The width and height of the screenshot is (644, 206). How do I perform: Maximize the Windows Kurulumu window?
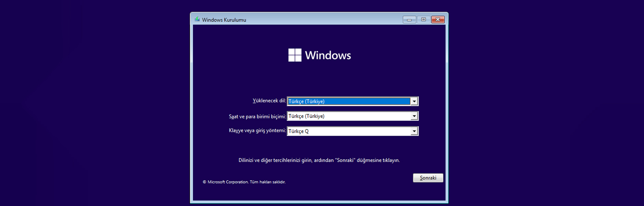(x=424, y=20)
